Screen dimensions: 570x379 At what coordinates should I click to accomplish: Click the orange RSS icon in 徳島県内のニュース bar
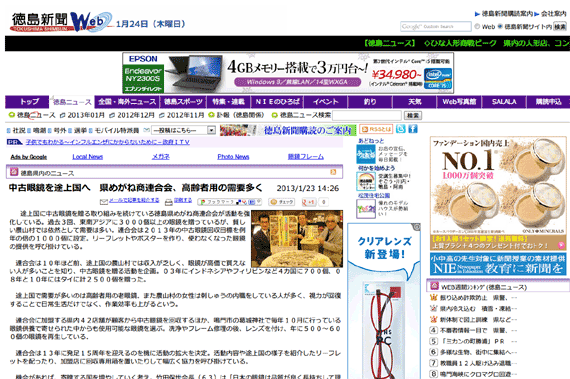[x=333, y=172]
